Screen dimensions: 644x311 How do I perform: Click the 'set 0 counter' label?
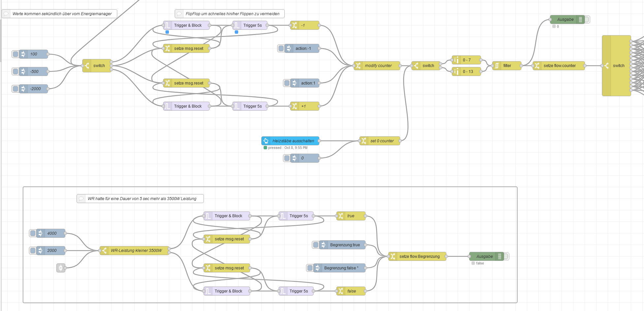coord(382,141)
